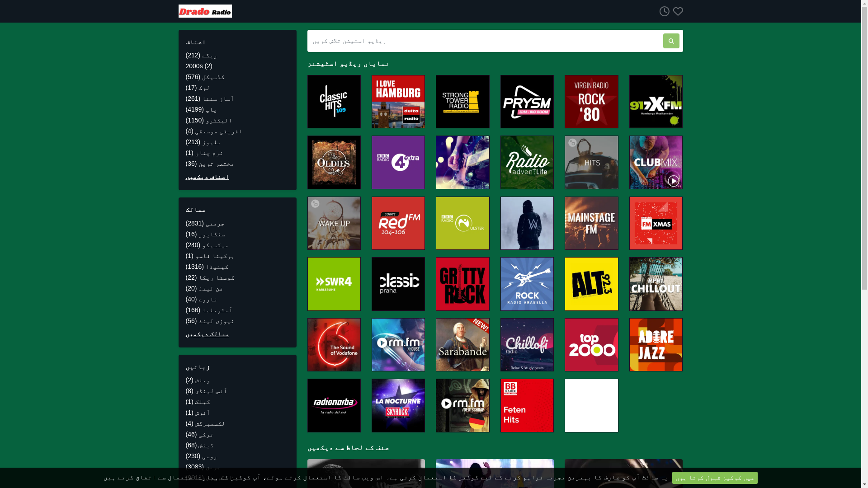Select country with count (240)
The image size is (868, 488).
click(207, 245)
